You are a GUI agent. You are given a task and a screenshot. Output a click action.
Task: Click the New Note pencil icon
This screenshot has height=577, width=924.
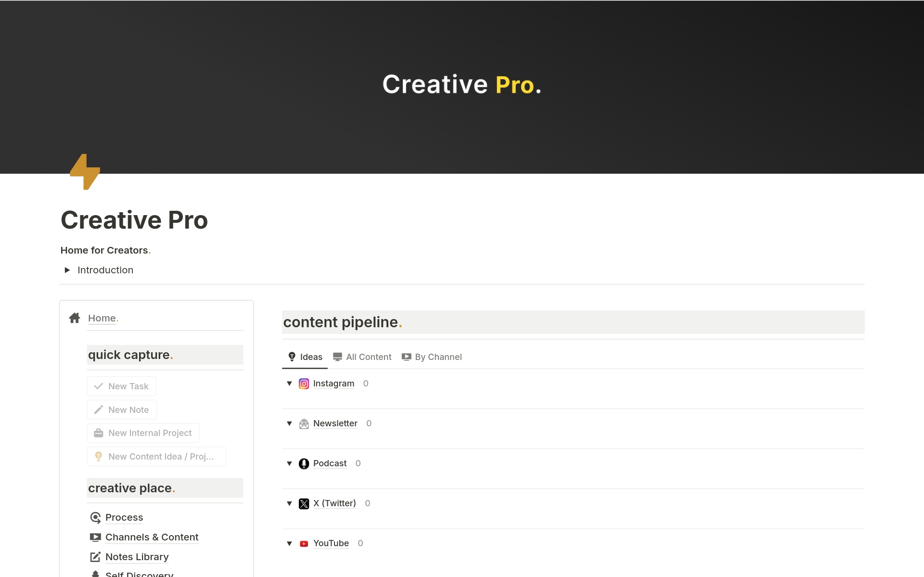98,410
